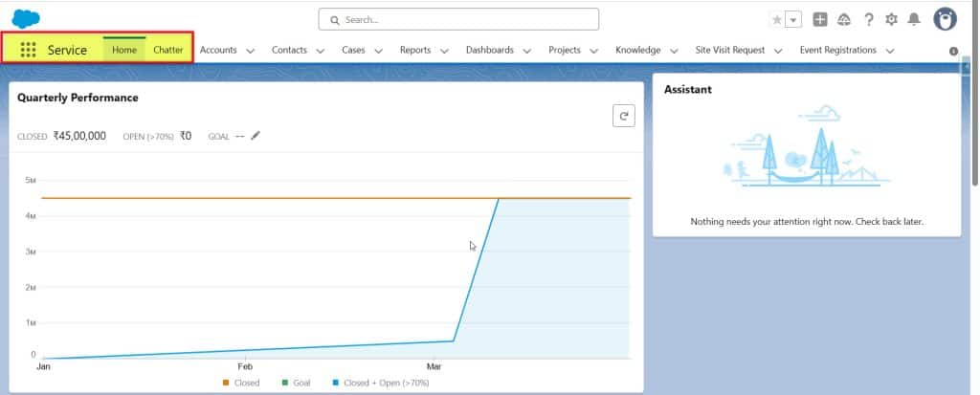This screenshot has height=395, width=980.
Task: Click the Jan label on chart axis
Action: [x=43, y=366]
